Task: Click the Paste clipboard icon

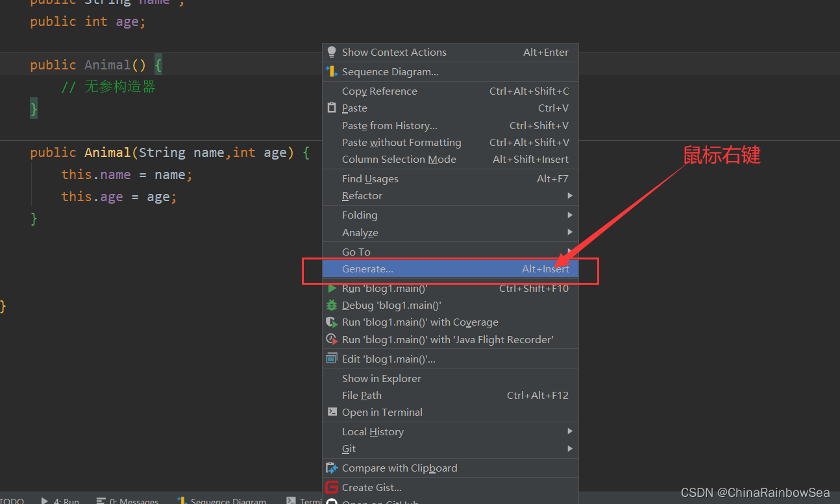Action: tap(332, 108)
